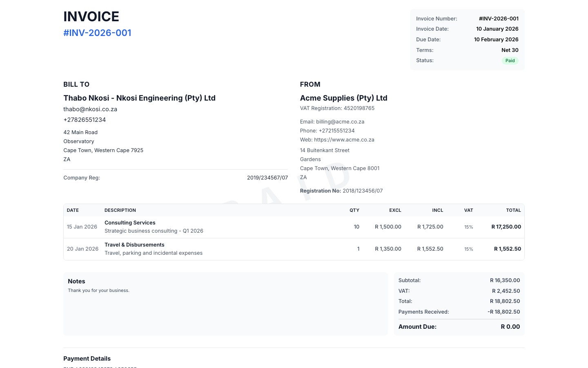Click the Company Reg number 2019/234567/07
Screen dimensions: 588x368
pyautogui.click(x=267, y=177)
